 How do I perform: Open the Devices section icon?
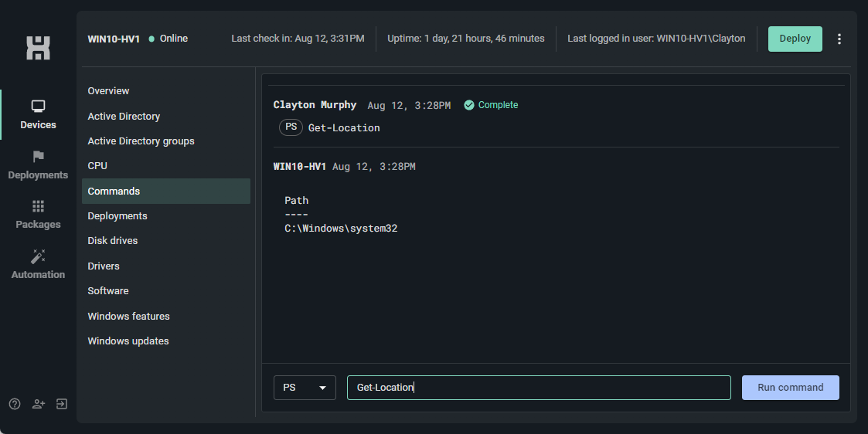point(38,106)
